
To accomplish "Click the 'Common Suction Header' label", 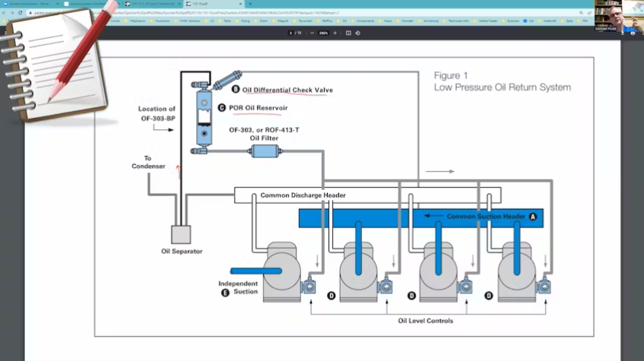I will pos(486,217).
